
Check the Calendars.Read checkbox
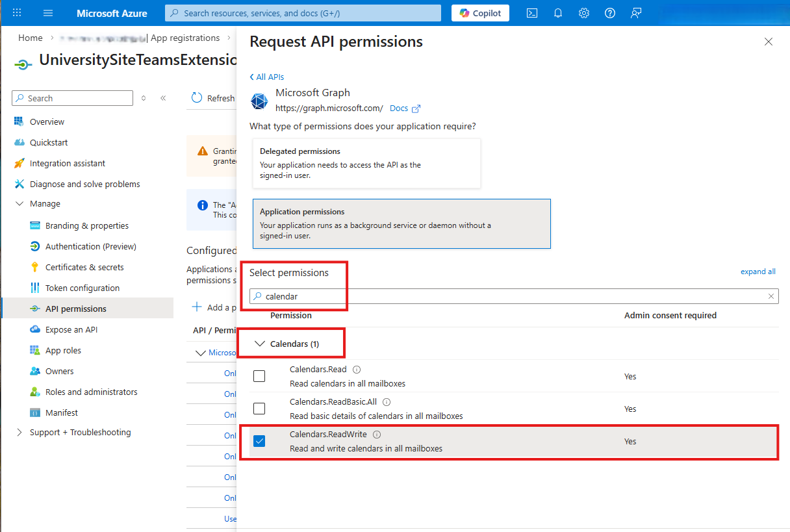[x=259, y=376]
